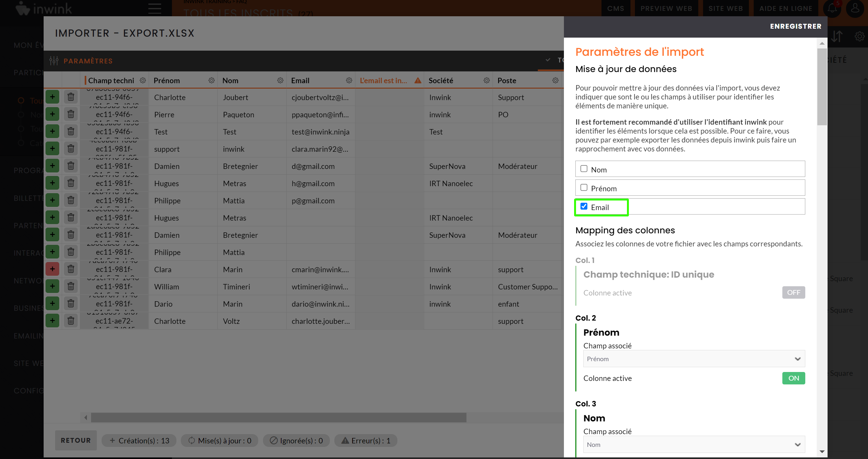This screenshot has width=868, height=459.
Task: Click the RETOUR button
Action: pyautogui.click(x=75, y=440)
